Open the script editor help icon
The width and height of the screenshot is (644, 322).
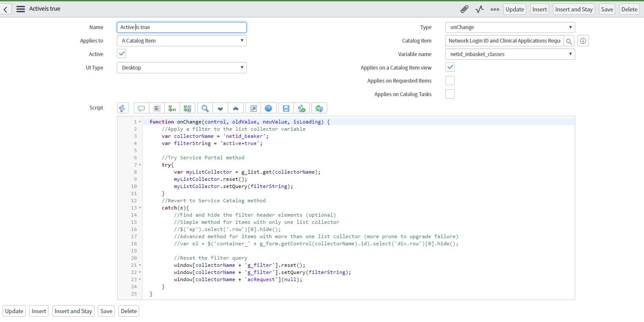point(268,108)
